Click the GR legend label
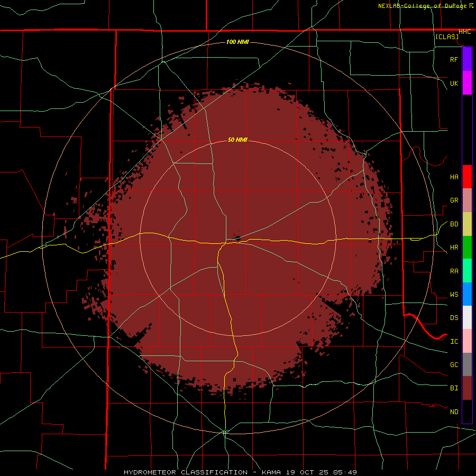This screenshot has width=476, height=476. [x=454, y=200]
